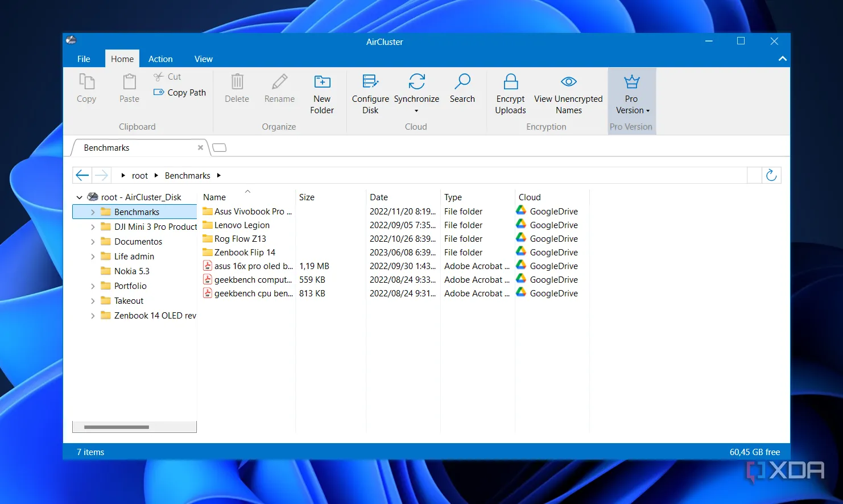This screenshot has height=504, width=843.
Task: Collapse the root - AirCluster_Disk node
Action: click(79, 197)
